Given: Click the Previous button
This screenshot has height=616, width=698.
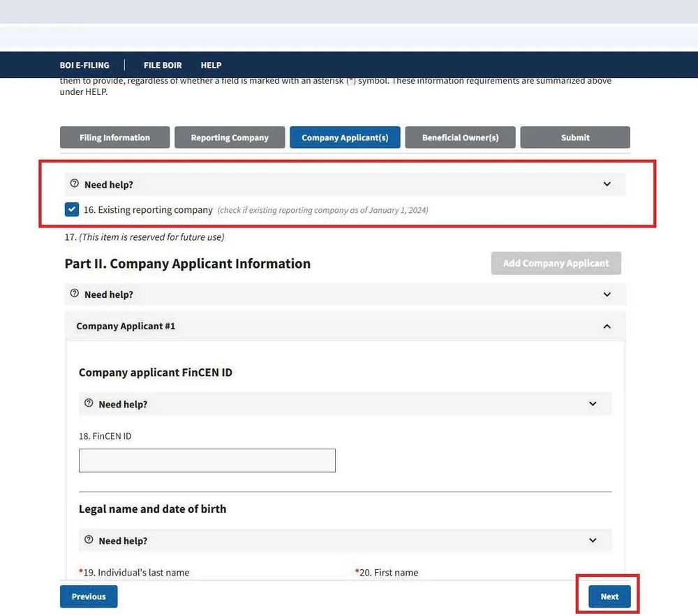Looking at the screenshot, I should [88, 596].
